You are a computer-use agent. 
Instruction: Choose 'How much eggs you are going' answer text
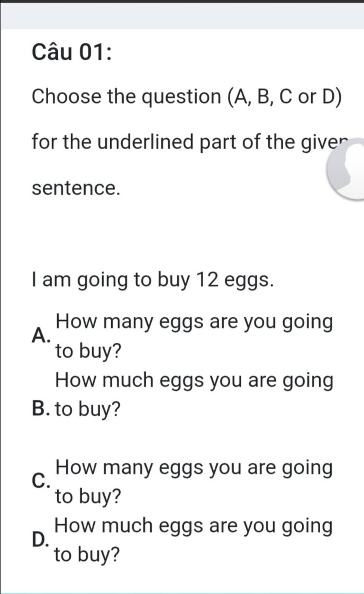(194, 381)
